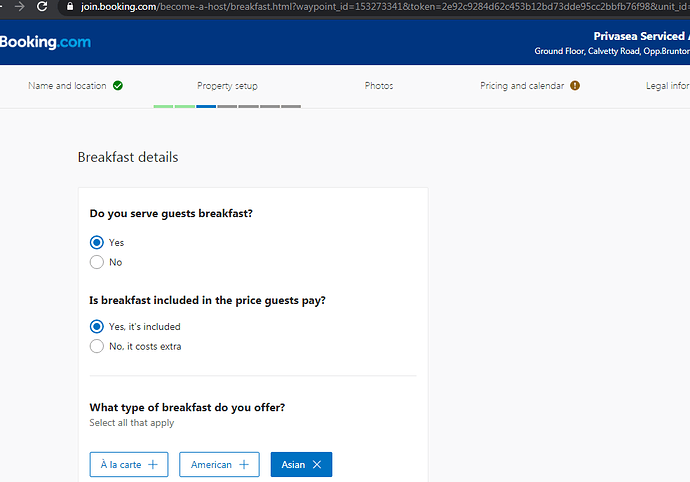Click the blue current progress segment
690x482 pixels.
[206, 106]
